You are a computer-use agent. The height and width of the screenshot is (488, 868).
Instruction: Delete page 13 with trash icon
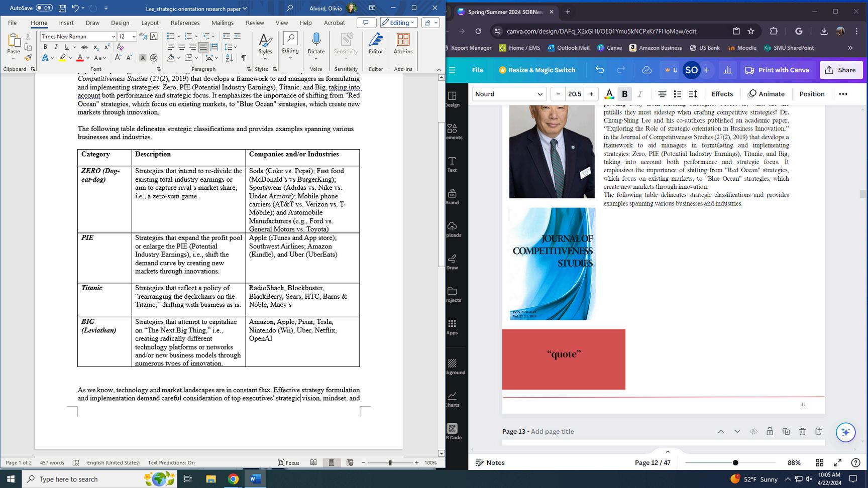802,431
